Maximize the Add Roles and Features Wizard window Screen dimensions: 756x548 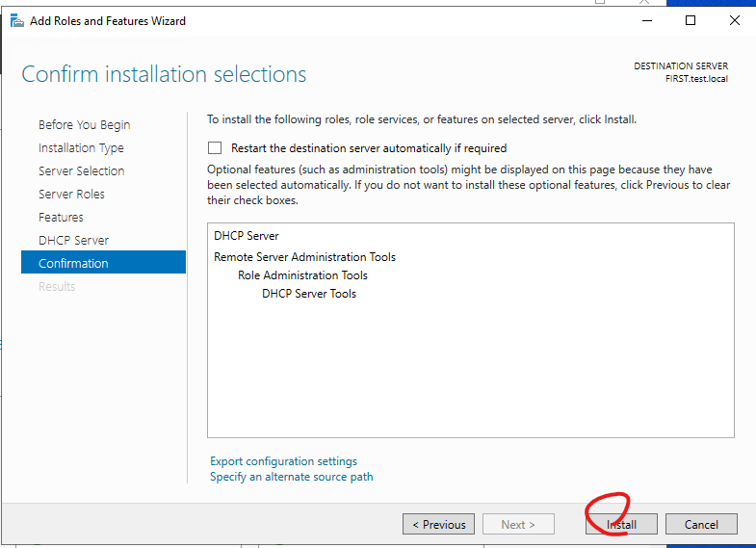point(691,21)
